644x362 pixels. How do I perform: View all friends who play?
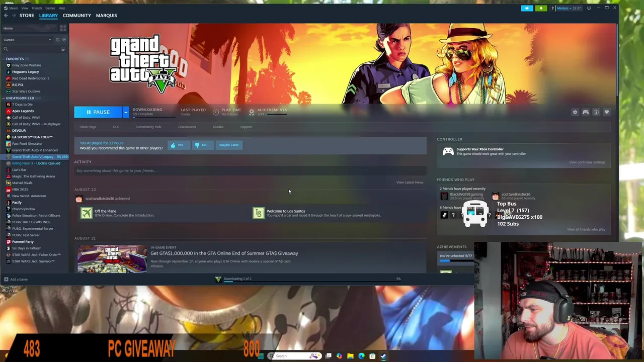click(x=586, y=230)
